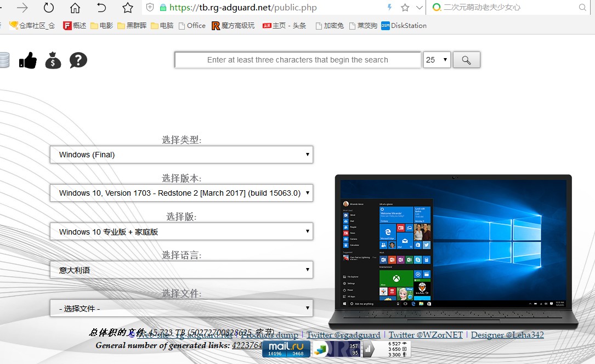Click the thumbs-up like icon
Screen dimensions: 595x364
(27, 60)
